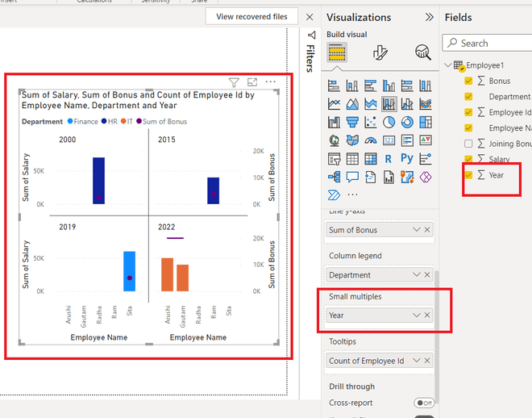Screen dimensions: 532x418
Task: Click View recovered files button
Action: coord(251,16)
